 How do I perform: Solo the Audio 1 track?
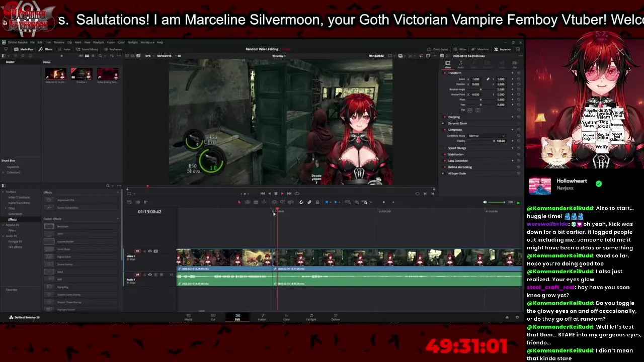click(x=155, y=275)
